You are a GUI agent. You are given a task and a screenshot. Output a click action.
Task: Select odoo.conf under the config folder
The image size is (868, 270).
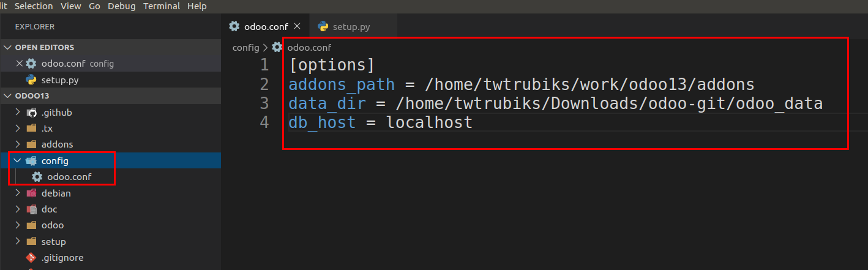point(69,176)
